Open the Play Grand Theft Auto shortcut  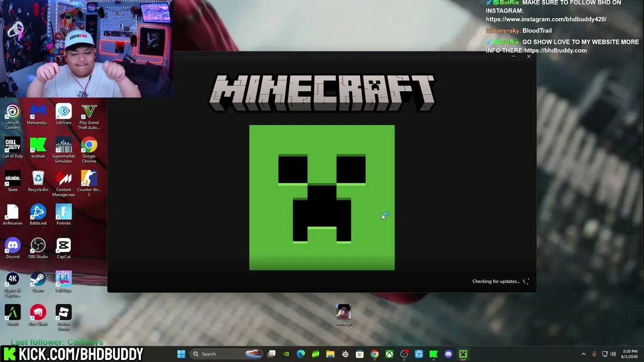[89, 117]
